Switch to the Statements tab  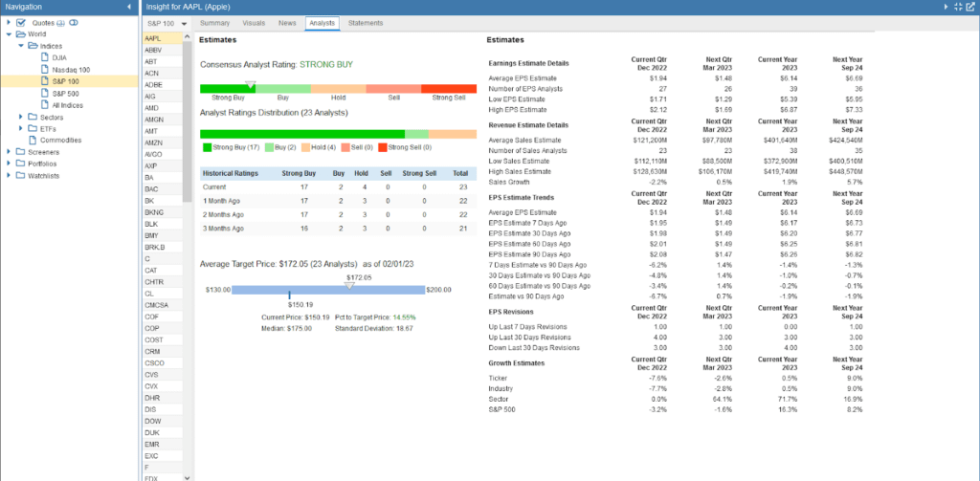point(366,23)
